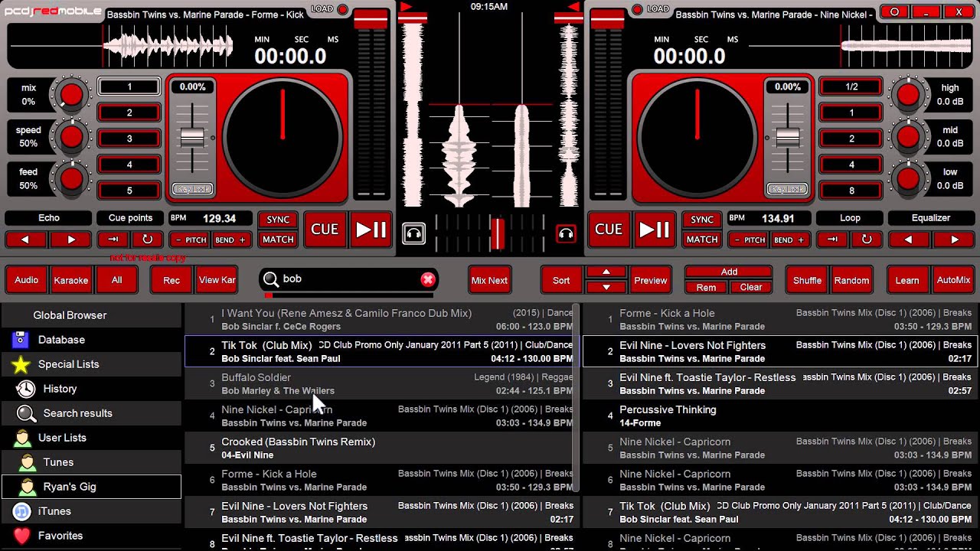Click Mix Next button

tap(489, 280)
